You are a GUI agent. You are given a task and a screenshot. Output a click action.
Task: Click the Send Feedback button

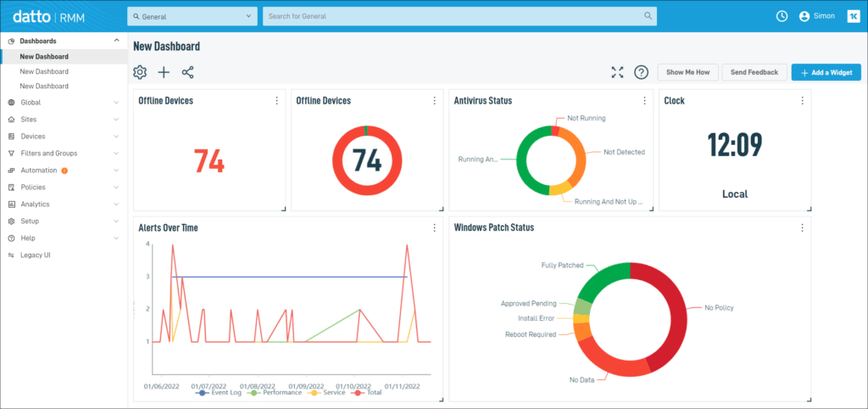pyautogui.click(x=754, y=72)
